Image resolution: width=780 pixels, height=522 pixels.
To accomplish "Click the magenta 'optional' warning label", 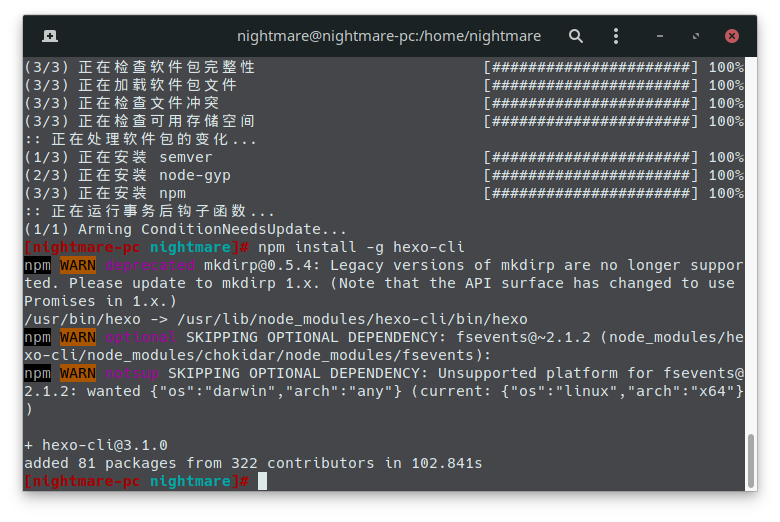I will (141, 337).
